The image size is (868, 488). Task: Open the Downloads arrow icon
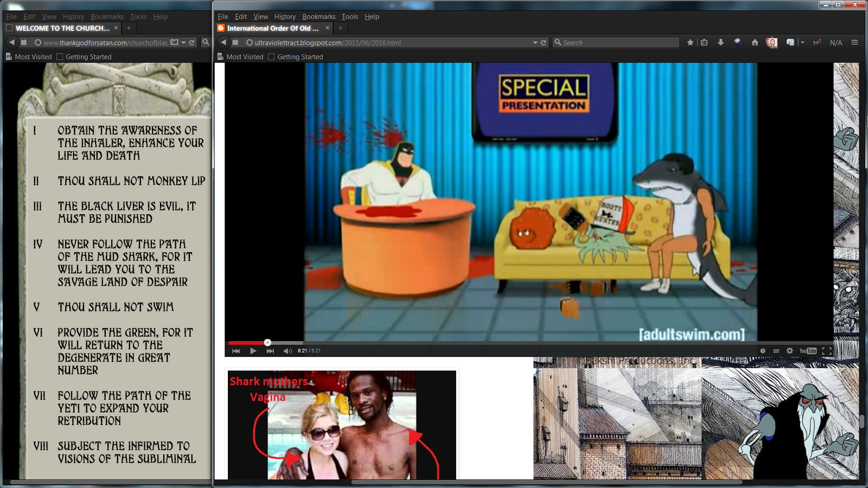pyautogui.click(x=720, y=42)
